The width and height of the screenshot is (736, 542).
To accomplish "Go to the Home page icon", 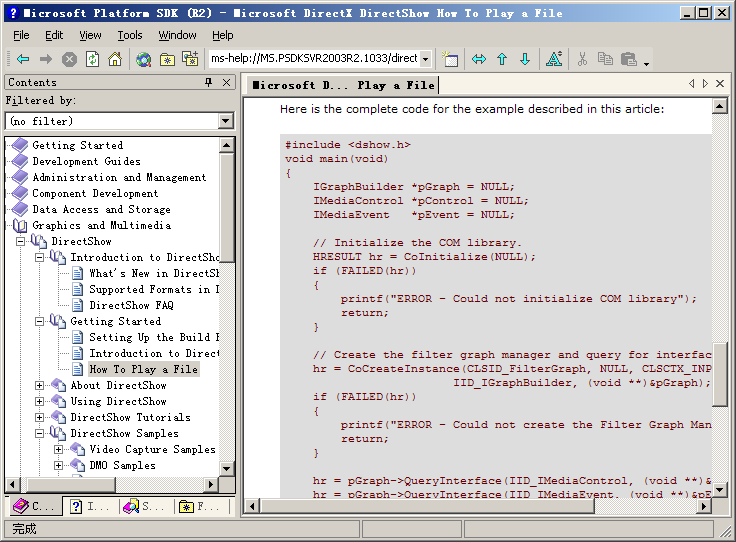I will pos(115,59).
